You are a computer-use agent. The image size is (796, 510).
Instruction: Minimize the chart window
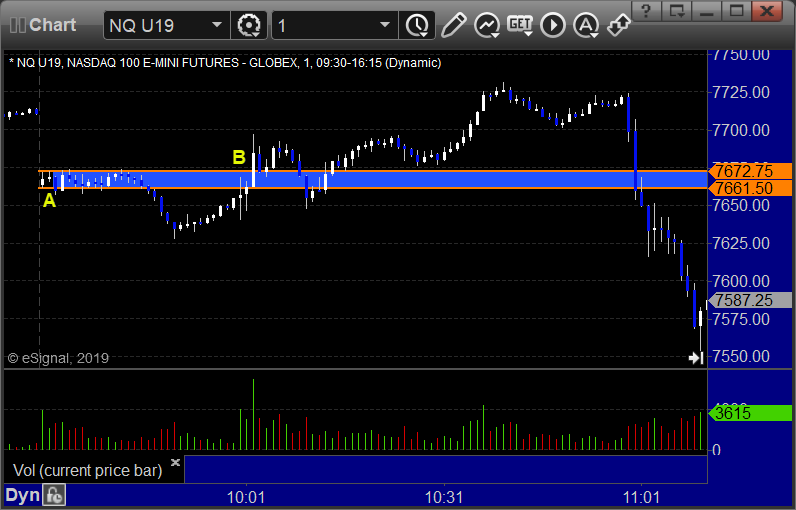pos(707,10)
